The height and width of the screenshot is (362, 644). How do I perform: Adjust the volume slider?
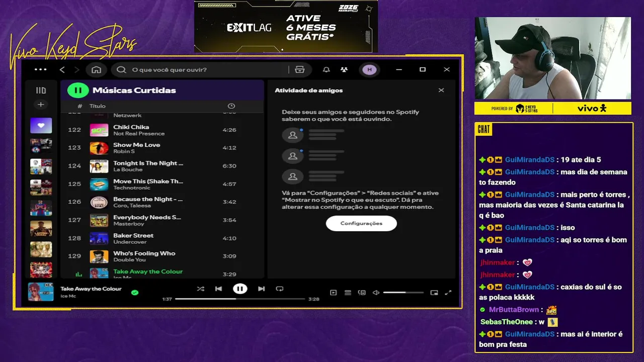[403, 293]
